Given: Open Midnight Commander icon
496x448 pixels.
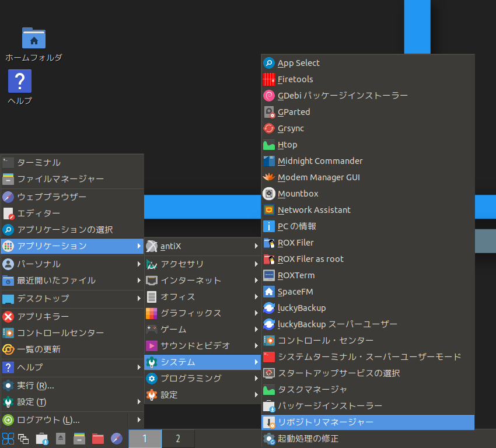Looking at the screenshot, I should click(x=269, y=161).
